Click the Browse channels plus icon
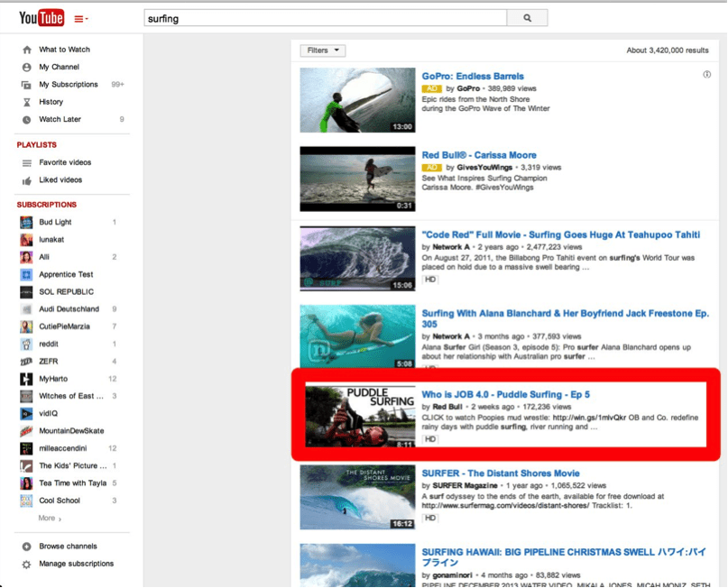728x588 pixels. [x=27, y=547]
